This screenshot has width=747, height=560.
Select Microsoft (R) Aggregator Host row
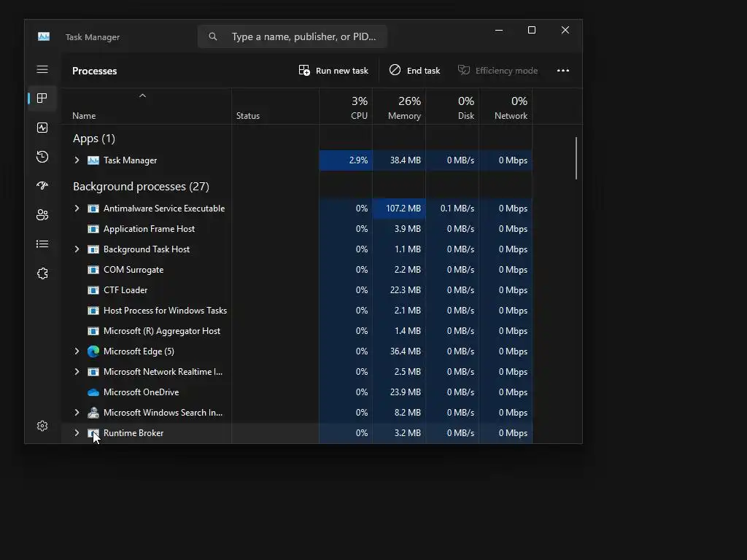coord(296,331)
